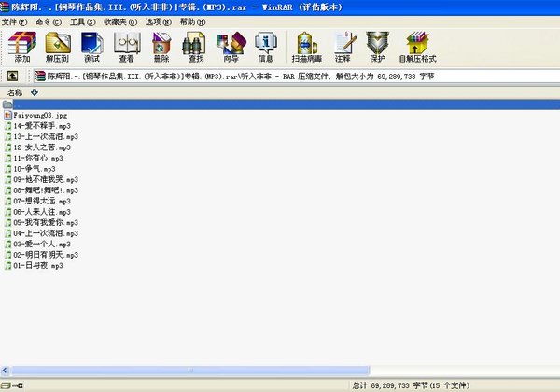The image size is (560, 392).
Task: Select file 14-爱不释手.mp3
Action: point(42,126)
